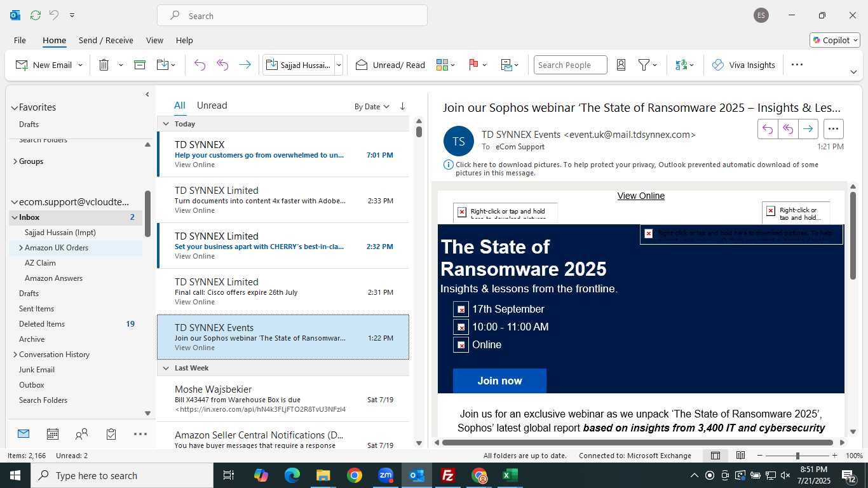
Task: Open the Address Book icon
Action: coord(621,65)
